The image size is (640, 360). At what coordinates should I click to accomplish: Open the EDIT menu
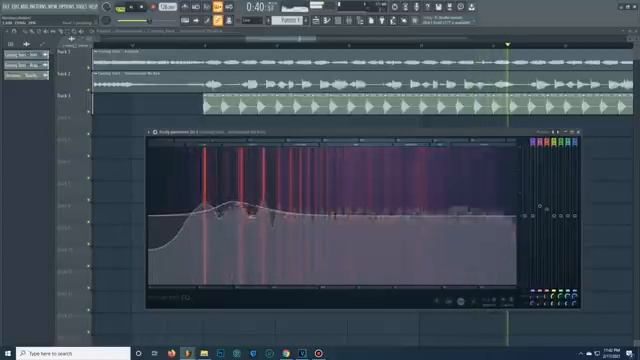tap(15, 7)
